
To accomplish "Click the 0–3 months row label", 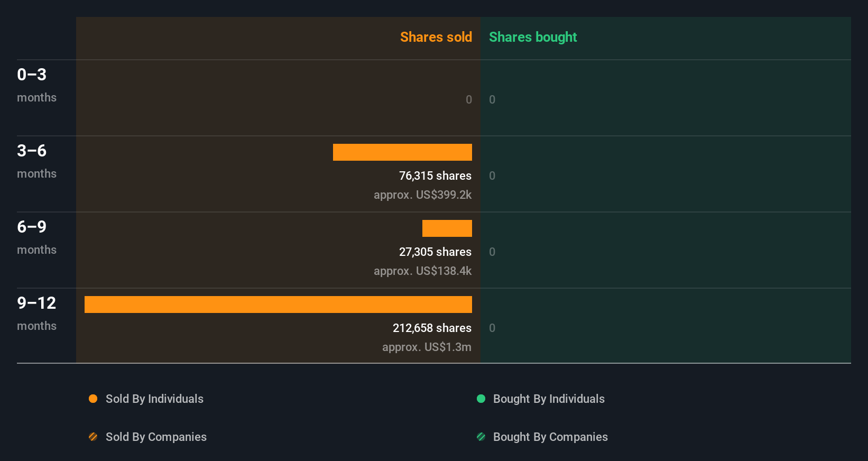I will coord(36,85).
